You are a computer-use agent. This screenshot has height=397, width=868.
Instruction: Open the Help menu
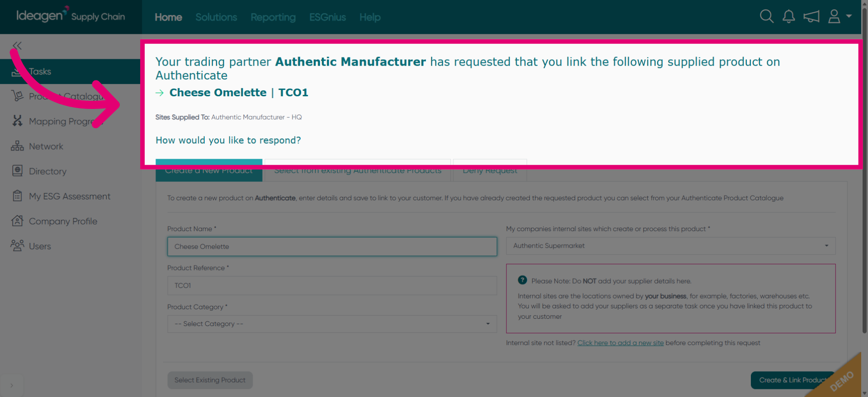tap(370, 17)
